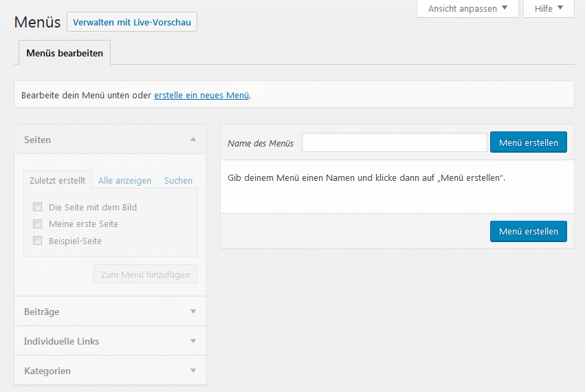Select the 'Zuletzt erstellt' tab
This screenshot has width=585, height=392.
(57, 180)
